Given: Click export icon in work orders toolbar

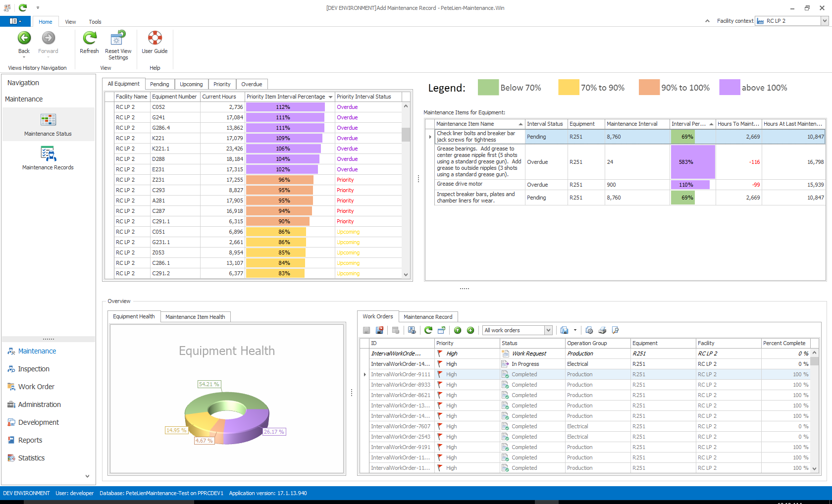Looking at the screenshot, I should [564, 330].
